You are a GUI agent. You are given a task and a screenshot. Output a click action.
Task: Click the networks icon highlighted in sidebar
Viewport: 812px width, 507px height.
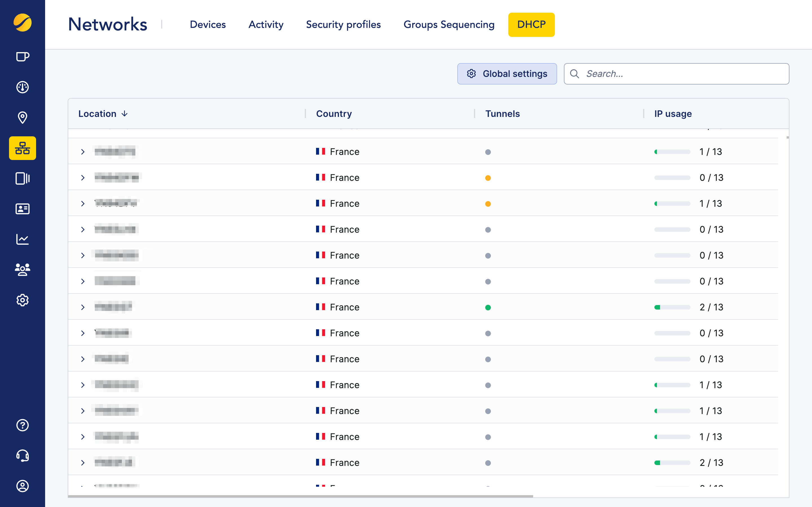(23, 148)
